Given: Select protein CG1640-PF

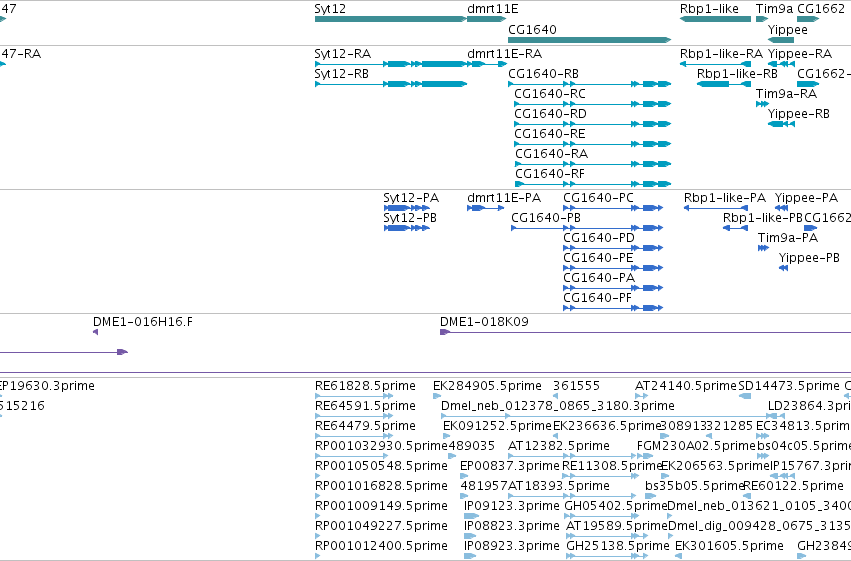Looking at the screenshot, I should [613, 308].
